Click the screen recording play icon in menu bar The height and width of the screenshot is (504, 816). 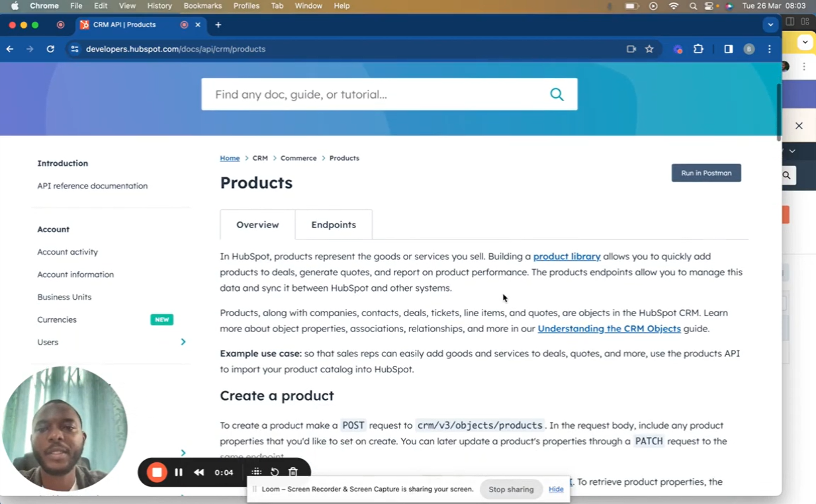point(654,6)
